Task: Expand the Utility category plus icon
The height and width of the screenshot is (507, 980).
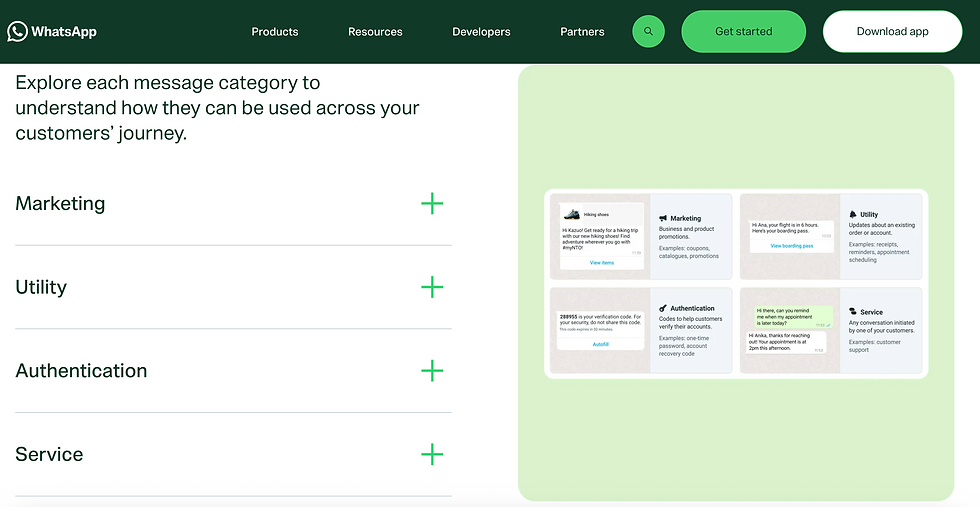Action: pos(432,287)
